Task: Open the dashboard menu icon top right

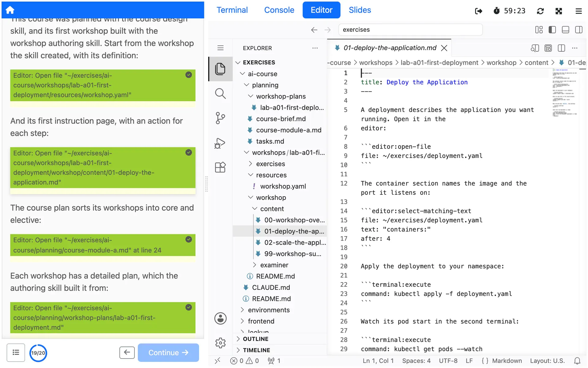Action: 579,11
